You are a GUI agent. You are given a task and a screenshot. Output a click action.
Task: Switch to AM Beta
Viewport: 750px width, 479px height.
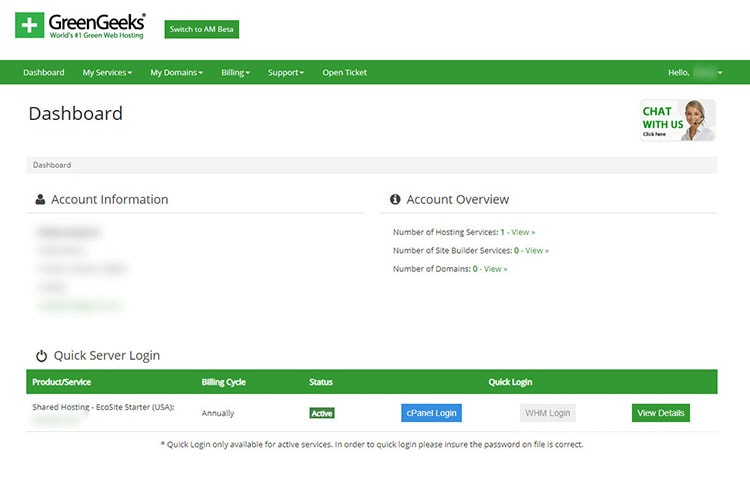(x=202, y=29)
